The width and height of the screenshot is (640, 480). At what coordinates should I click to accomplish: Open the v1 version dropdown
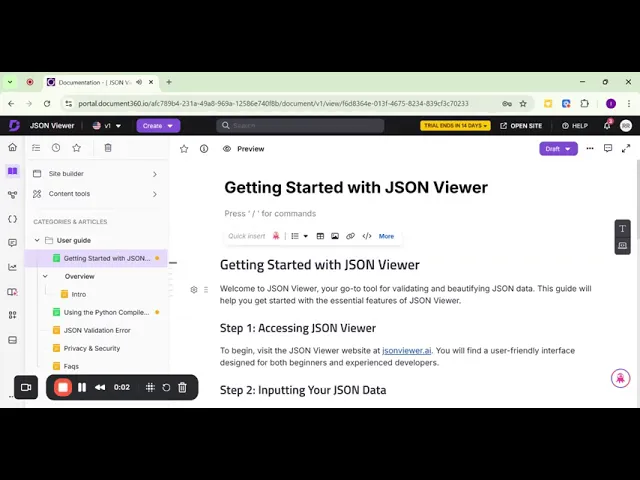point(107,126)
